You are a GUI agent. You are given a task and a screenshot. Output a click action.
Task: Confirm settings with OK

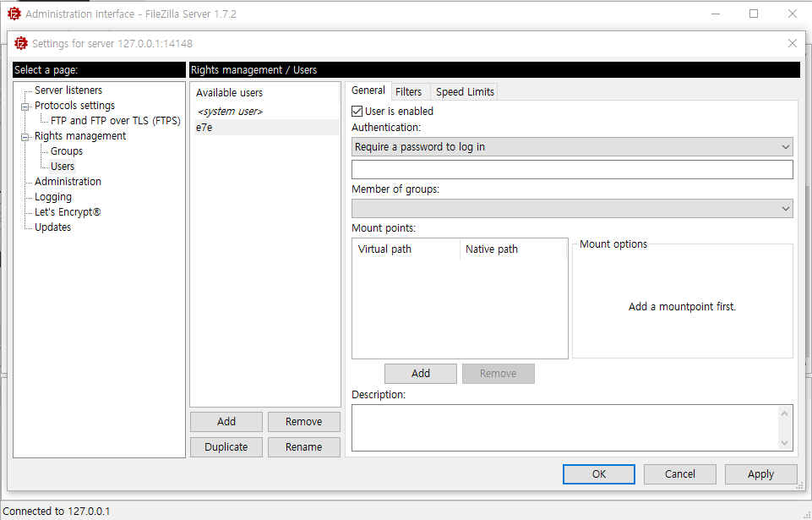[x=599, y=474]
